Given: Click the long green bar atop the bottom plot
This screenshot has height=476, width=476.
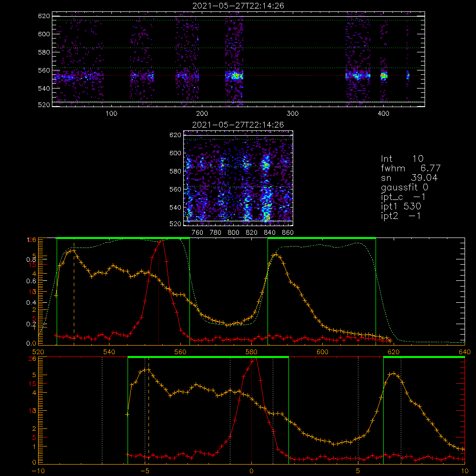Looking at the screenshot, I should [208, 357].
